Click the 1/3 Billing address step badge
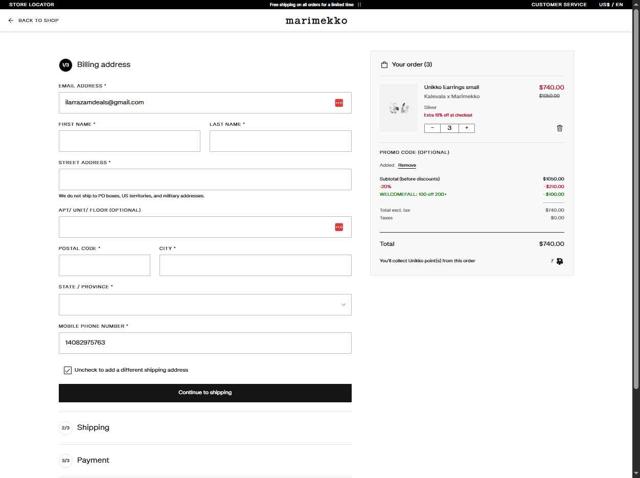Screen dimensions: 640x478 [x=65, y=64]
